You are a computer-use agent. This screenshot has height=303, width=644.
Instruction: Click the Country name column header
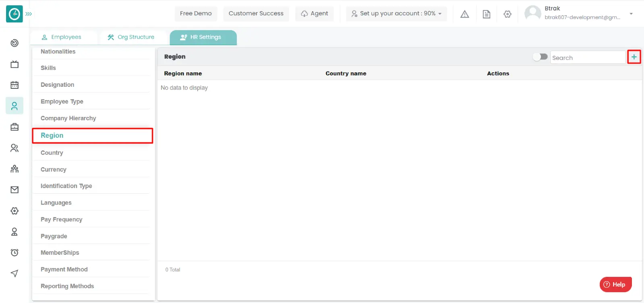coord(346,74)
